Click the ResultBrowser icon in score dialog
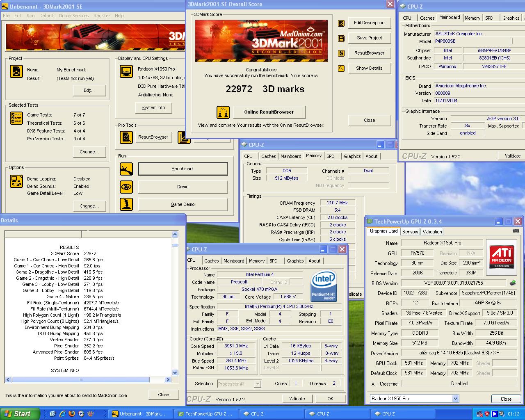The height and width of the screenshot is (420, 525). (341, 53)
